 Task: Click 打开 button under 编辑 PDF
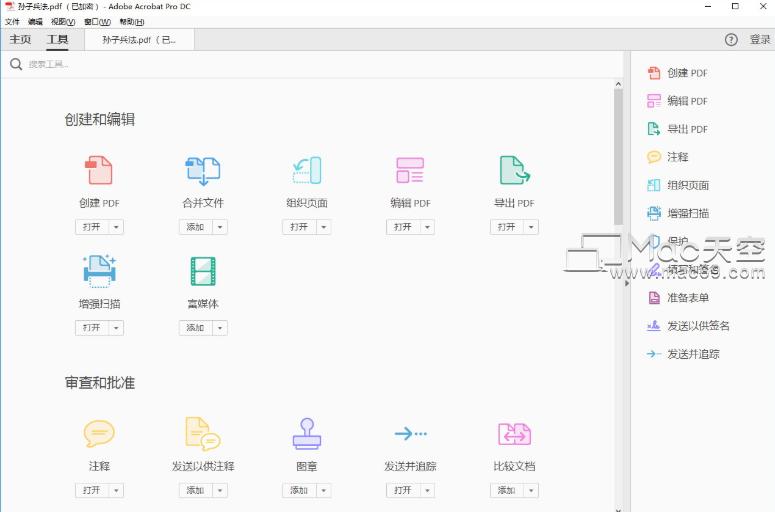pyautogui.click(x=403, y=227)
